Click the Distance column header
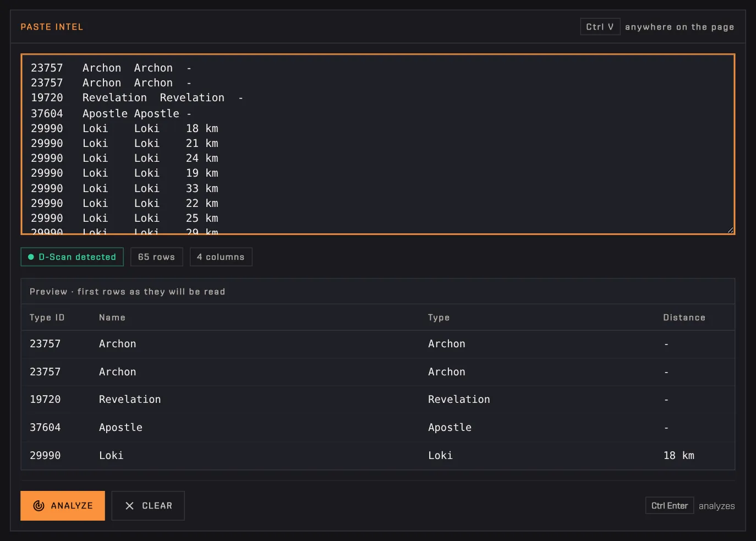Viewport: 756px width, 541px height. coord(684,318)
